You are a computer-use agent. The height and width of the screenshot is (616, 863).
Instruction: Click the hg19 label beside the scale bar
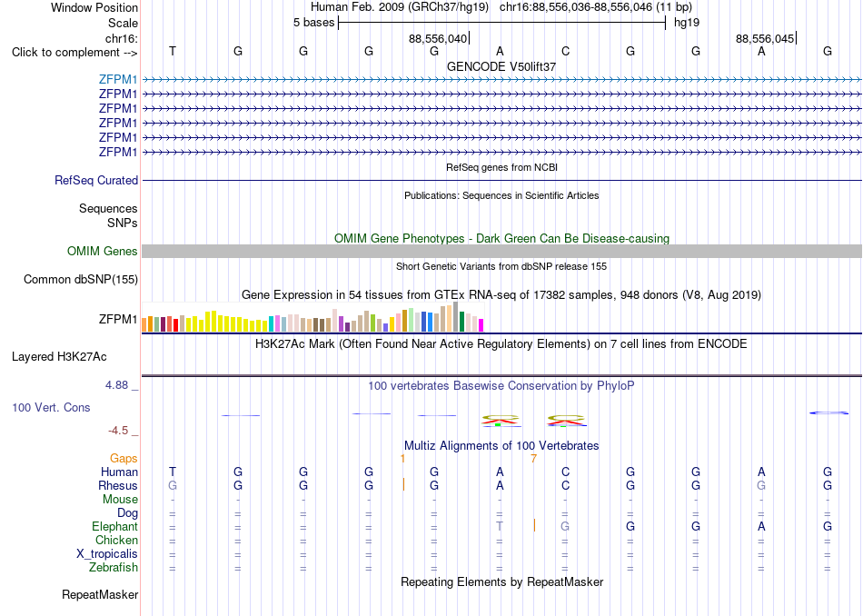coord(687,23)
